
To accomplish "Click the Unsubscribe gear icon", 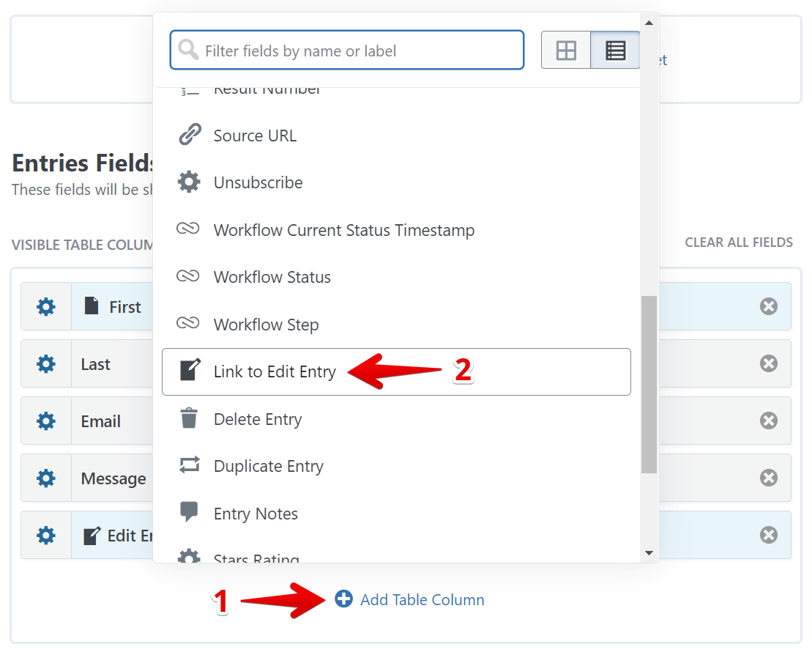I will 189,182.
